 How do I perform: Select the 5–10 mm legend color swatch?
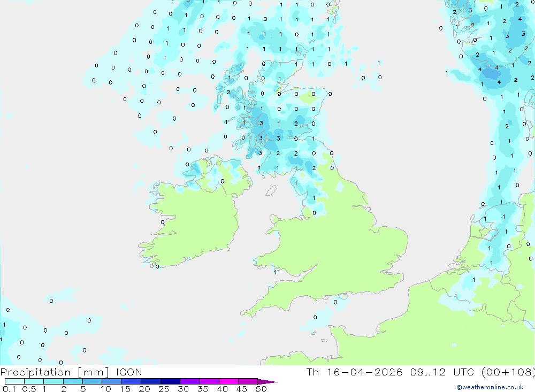93,381
